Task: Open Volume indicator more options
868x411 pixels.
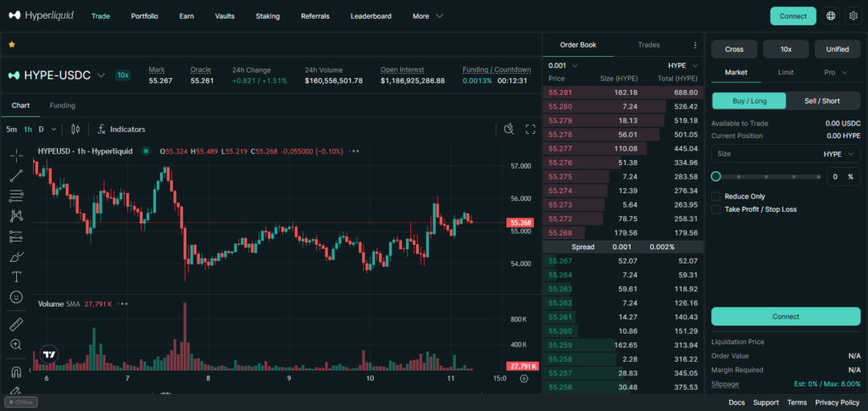Action: pos(124,303)
